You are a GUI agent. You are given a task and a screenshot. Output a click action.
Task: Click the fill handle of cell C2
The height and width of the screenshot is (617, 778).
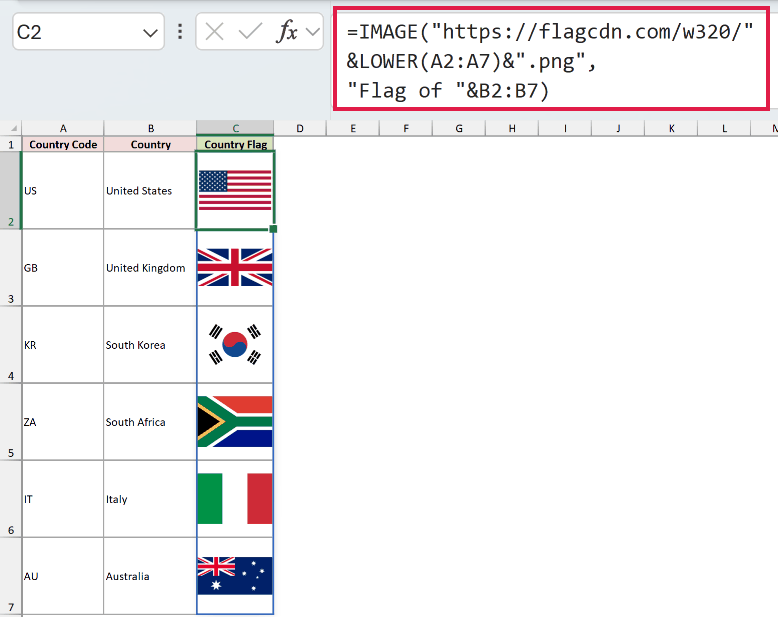point(273,229)
